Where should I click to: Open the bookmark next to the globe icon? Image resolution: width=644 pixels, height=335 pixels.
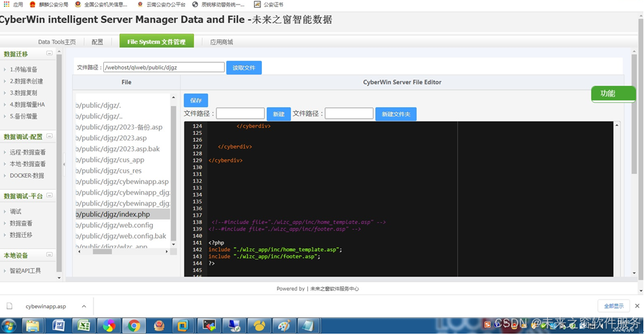click(218, 5)
